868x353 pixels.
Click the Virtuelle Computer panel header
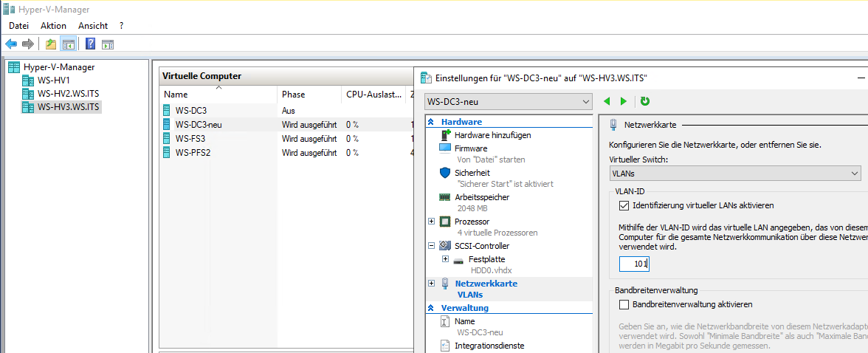[x=286, y=76]
